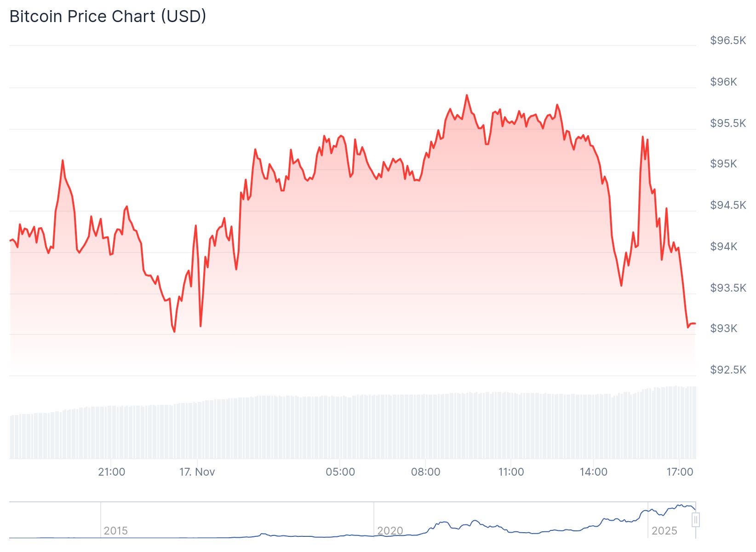Viewport: 756px width, 552px height.
Task: Select the 17. Nov date label
Action: click(x=197, y=472)
